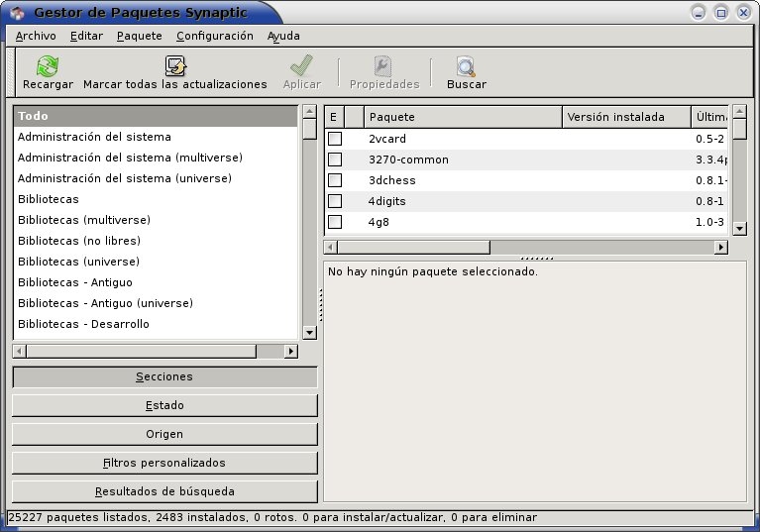
Task: Click sections list scroll down arrow
Action: coord(309,333)
